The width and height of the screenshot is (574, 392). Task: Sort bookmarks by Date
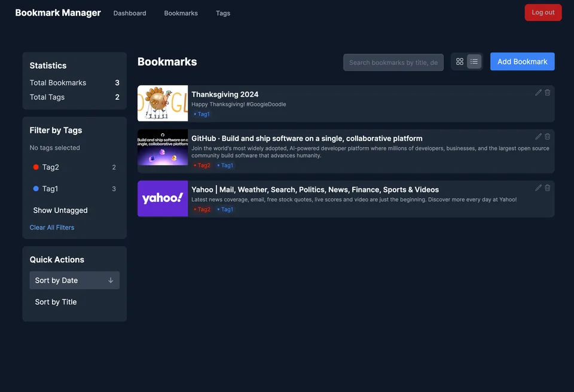coord(74,280)
